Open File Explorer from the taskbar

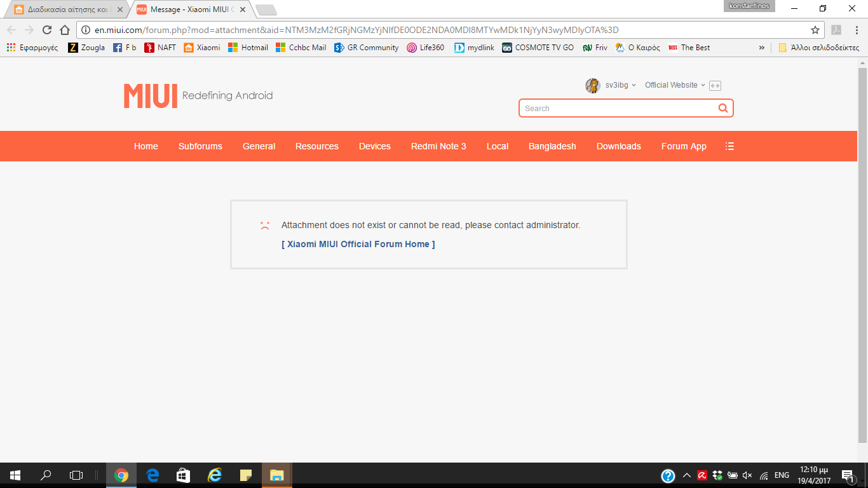[276, 475]
